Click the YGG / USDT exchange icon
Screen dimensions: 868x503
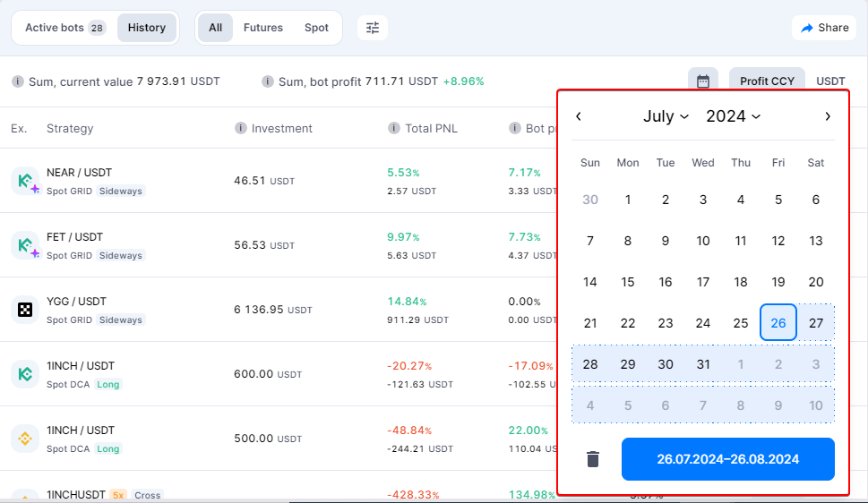click(24, 309)
